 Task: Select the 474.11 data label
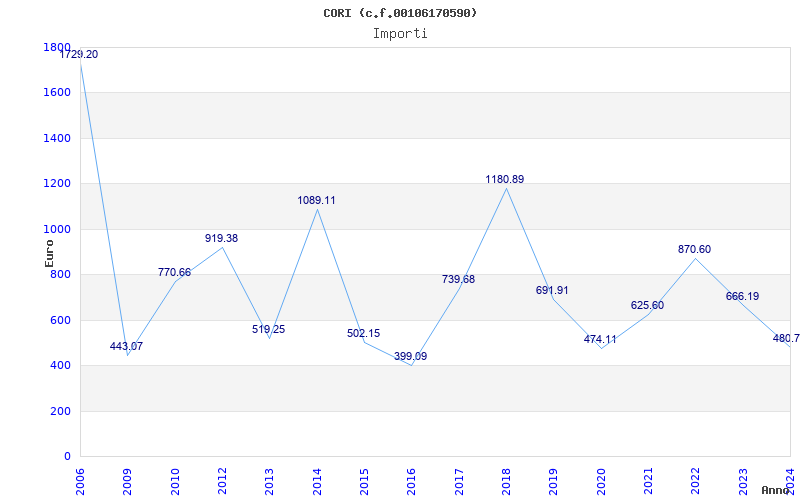click(600, 340)
